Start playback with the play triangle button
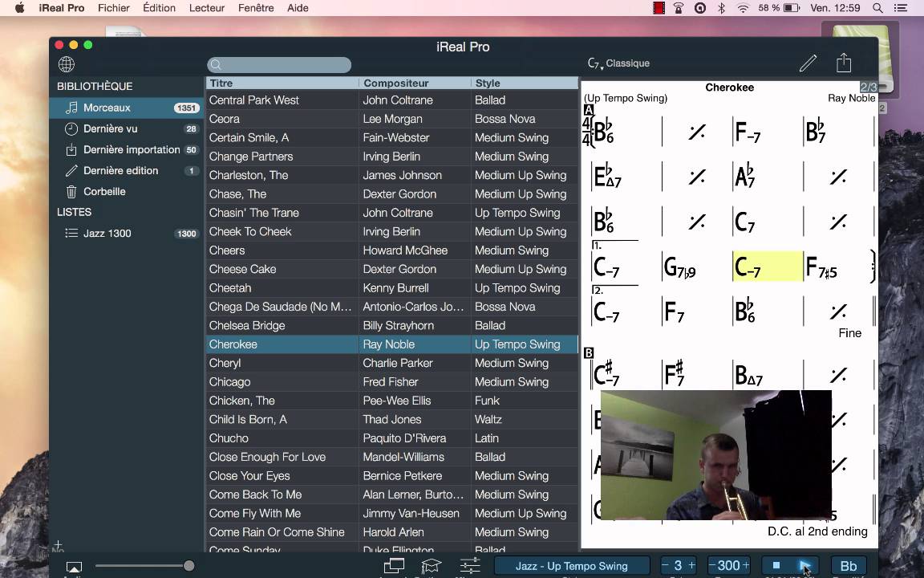The width and height of the screenshot is (924, 578). point(804,566)
